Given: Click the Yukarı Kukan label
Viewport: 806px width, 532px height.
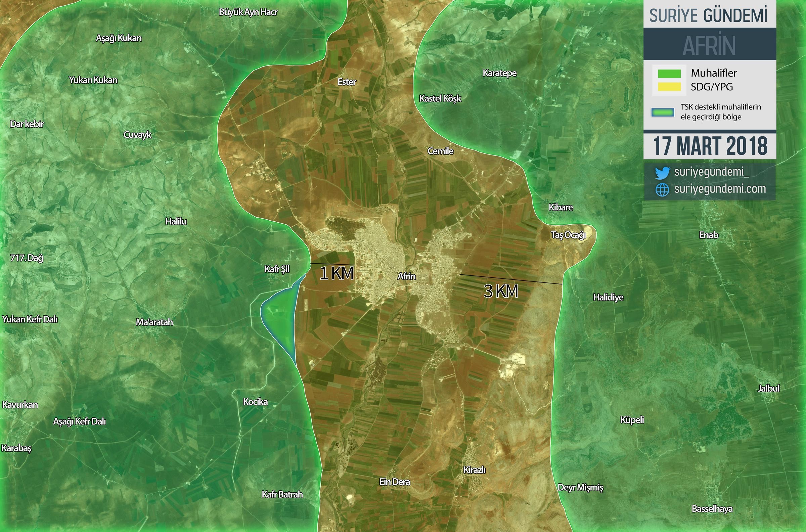Looking at the screenshot, I should click(93, 80).
